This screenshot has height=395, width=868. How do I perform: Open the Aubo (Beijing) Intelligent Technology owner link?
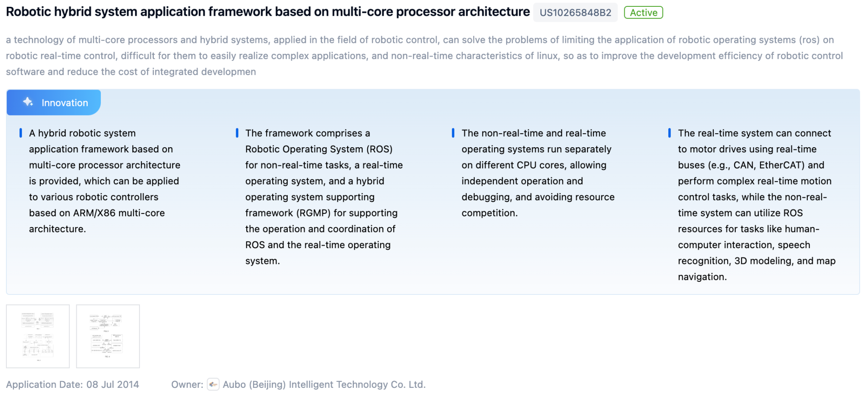324,384
